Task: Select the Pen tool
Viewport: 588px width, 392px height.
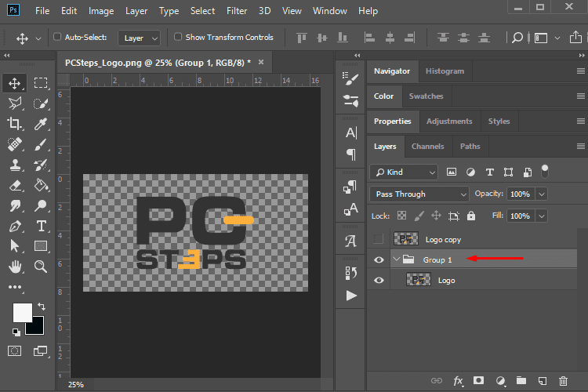Action: click(x=15, y=226)
